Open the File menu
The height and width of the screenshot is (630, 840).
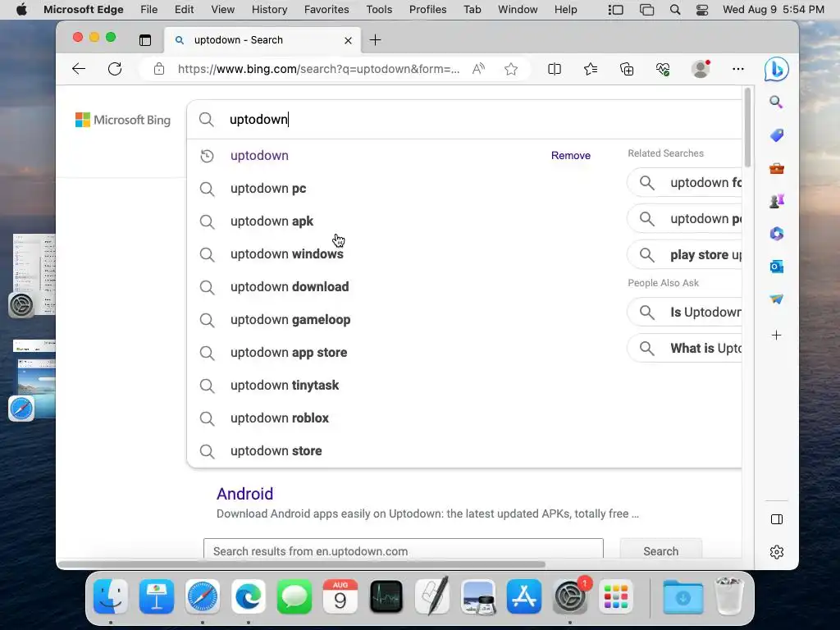(149, 10)
